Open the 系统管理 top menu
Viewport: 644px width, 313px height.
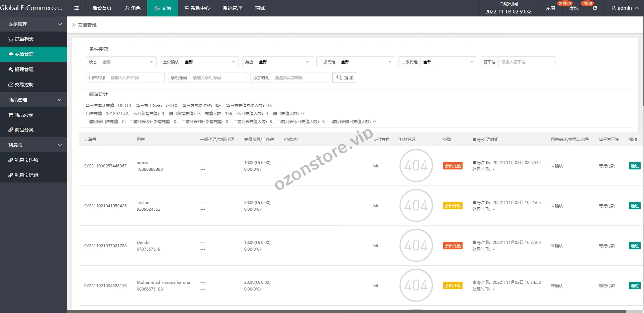pos(232,8)
